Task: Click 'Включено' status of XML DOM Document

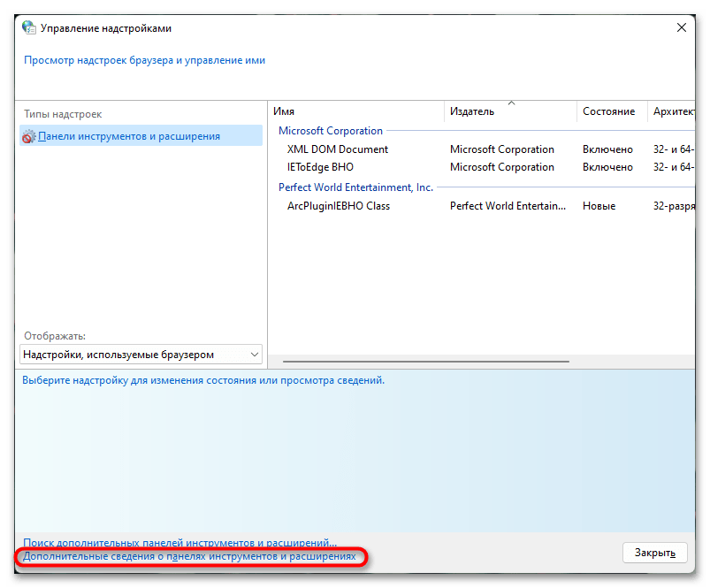Action: (607, 149)
